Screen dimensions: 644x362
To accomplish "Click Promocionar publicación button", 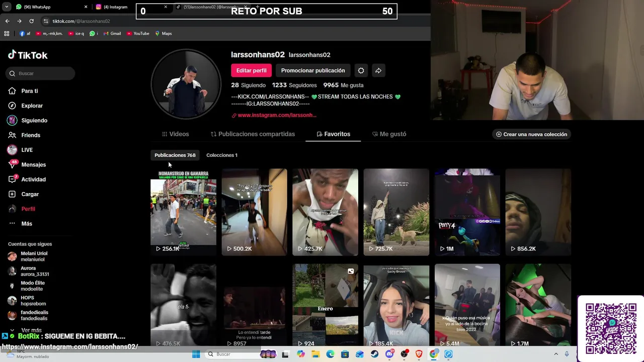I will pyautogui.click(x=313, y=70).
